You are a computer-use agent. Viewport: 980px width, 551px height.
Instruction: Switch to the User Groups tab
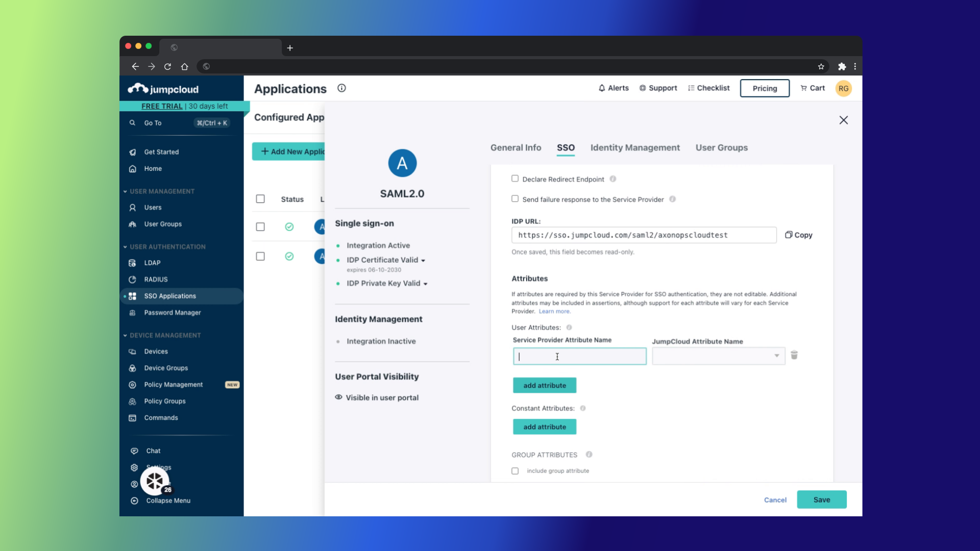pos(721,148)
